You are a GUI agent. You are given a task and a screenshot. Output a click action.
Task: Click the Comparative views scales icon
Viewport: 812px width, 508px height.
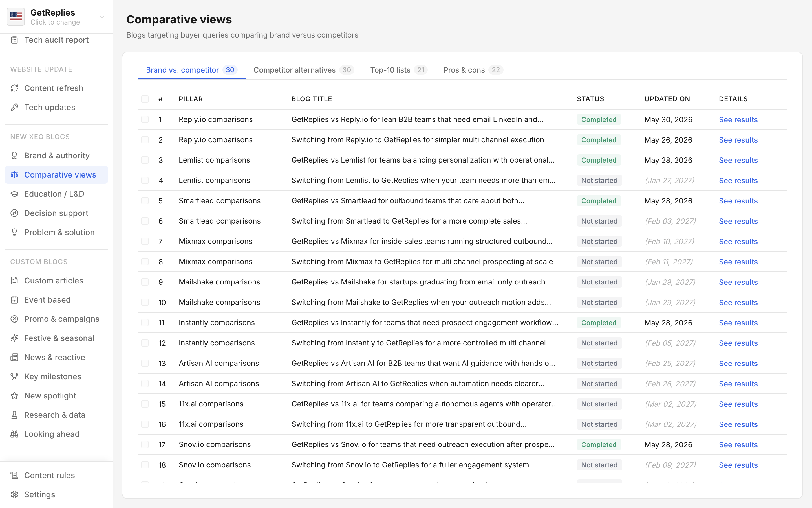(x=14, y=175)
